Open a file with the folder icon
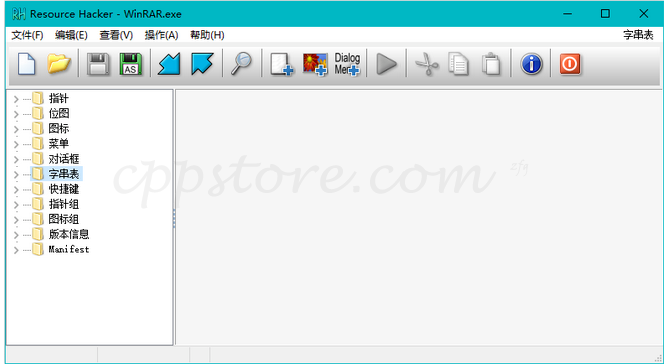665x364 pixels. (x=59, y=64)
